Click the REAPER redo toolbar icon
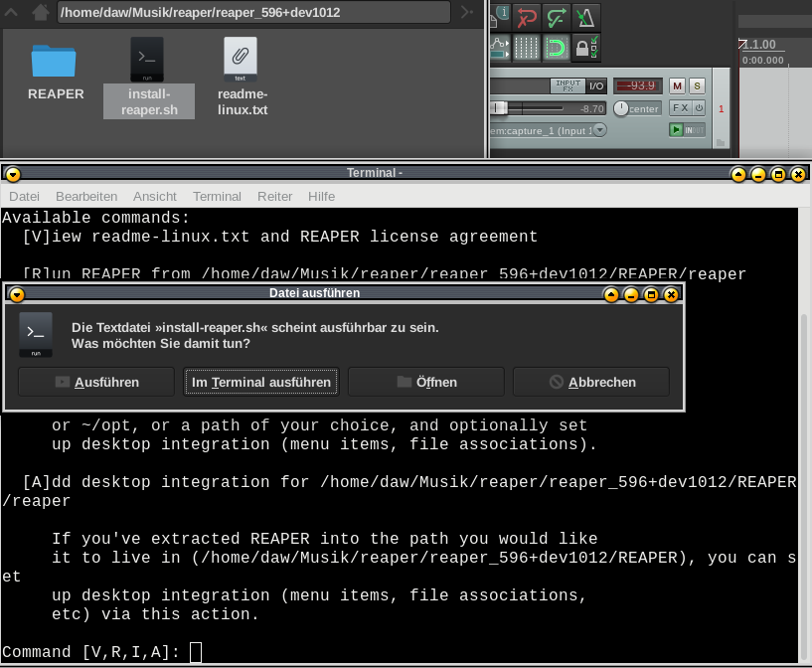This screenshot has height=668, width=812. 557,18
